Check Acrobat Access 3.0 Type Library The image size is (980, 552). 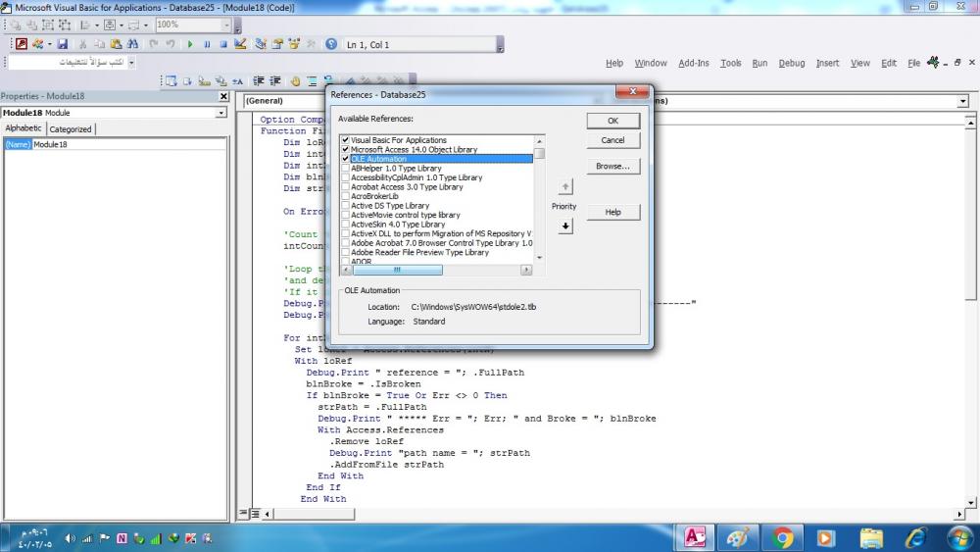(x=346, y=187)
